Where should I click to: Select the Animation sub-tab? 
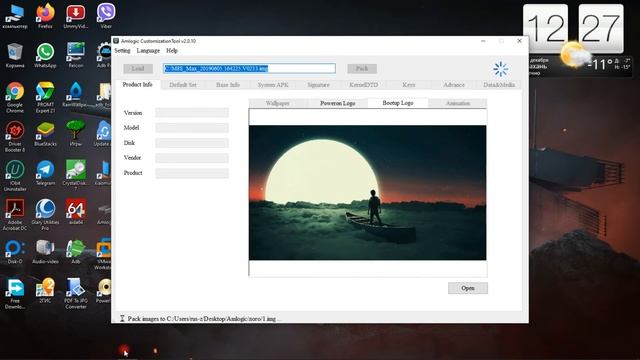tap(458, 103)
